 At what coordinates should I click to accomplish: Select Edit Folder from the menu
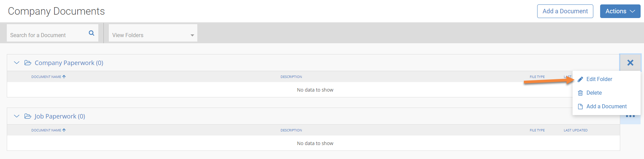click(x=599, y=79)
